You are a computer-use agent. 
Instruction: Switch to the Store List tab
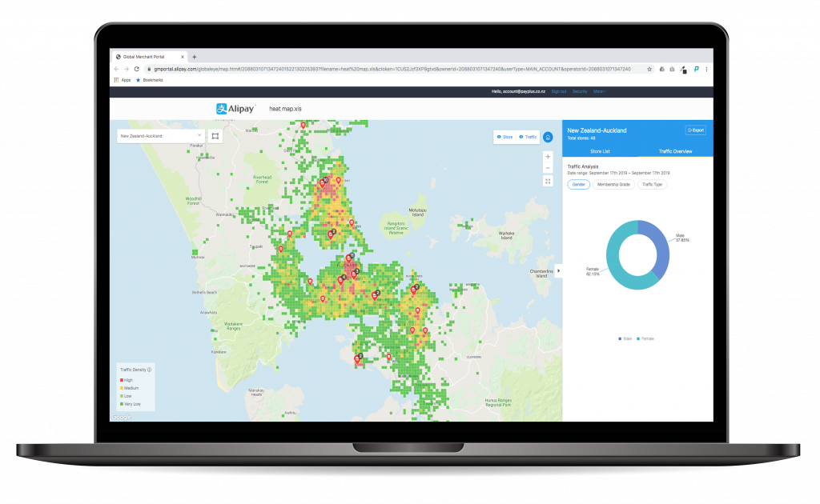[x=600, y=151]
